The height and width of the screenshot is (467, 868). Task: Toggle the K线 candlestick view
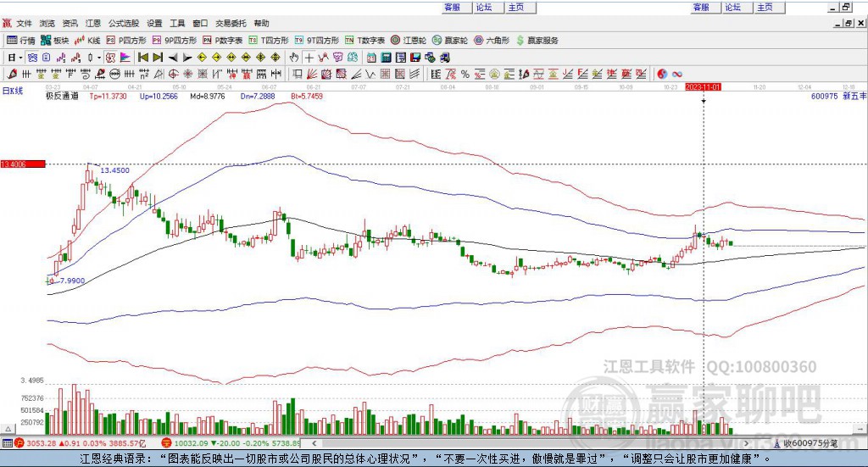pyautogui.click(x=87, y=40)
